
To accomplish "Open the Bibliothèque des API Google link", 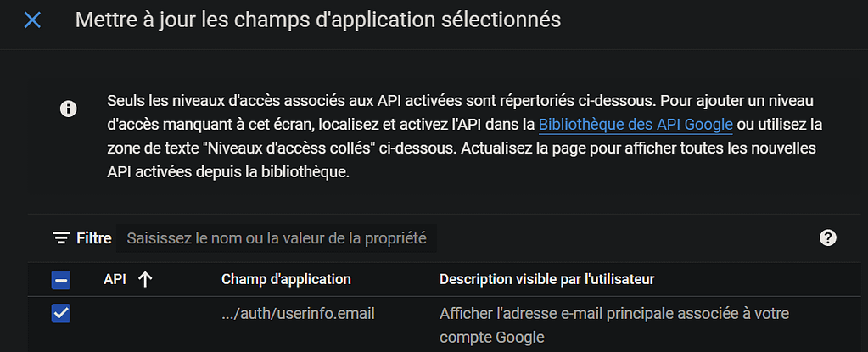I will (x=635, y=125).
